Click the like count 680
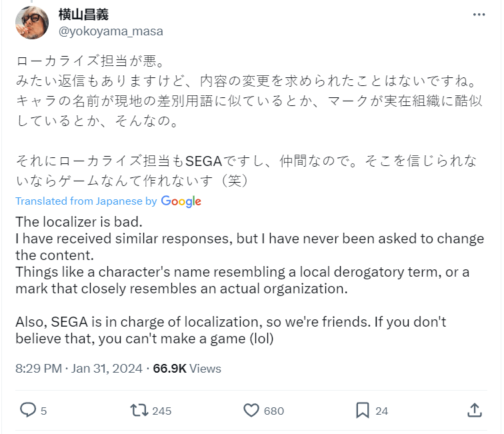 (x=274, y=411)
